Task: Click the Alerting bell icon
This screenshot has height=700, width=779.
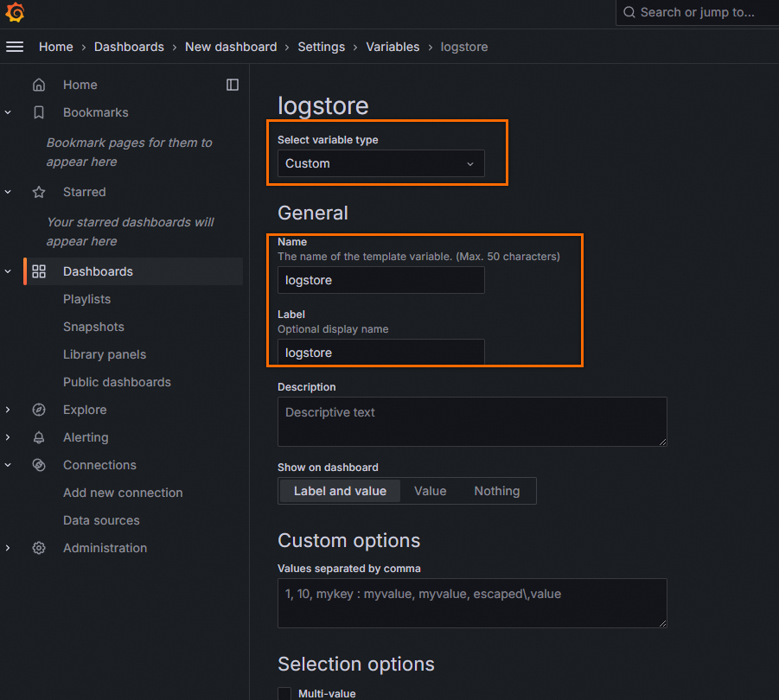Action: coord(39,437)
